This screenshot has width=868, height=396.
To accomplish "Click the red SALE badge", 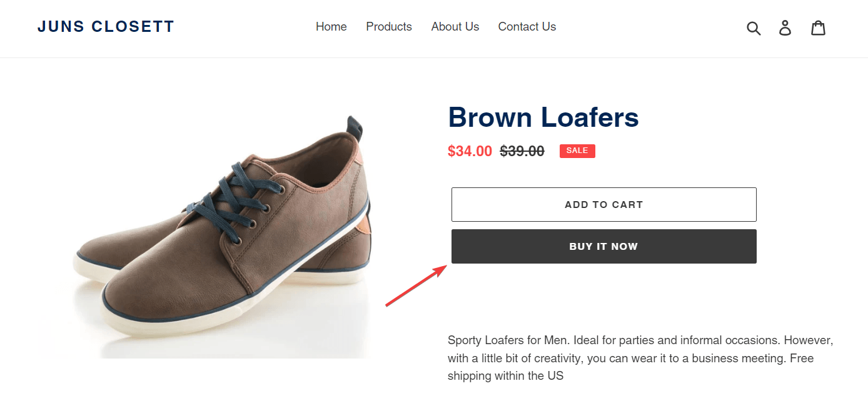I will 577,151.
